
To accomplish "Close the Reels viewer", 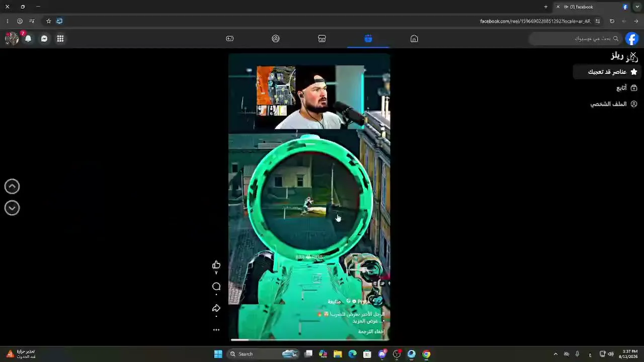I will tap(633, 55).
